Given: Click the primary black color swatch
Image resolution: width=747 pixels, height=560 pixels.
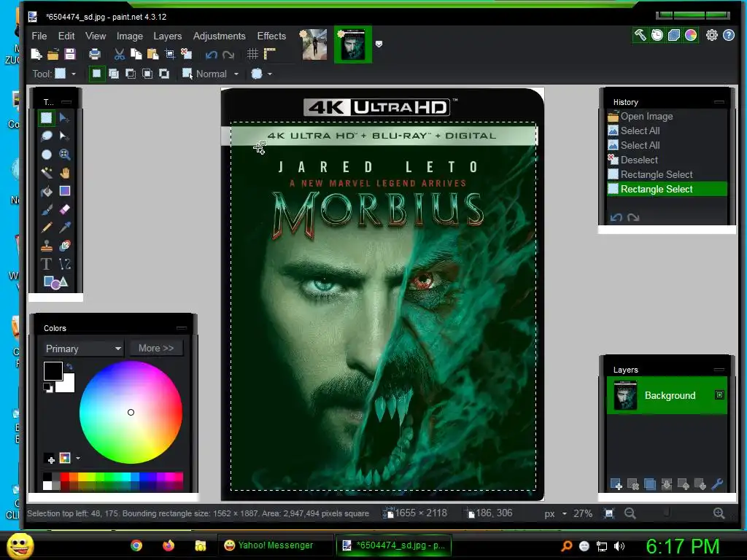Looking at the screenshot, I should [53, 371].
